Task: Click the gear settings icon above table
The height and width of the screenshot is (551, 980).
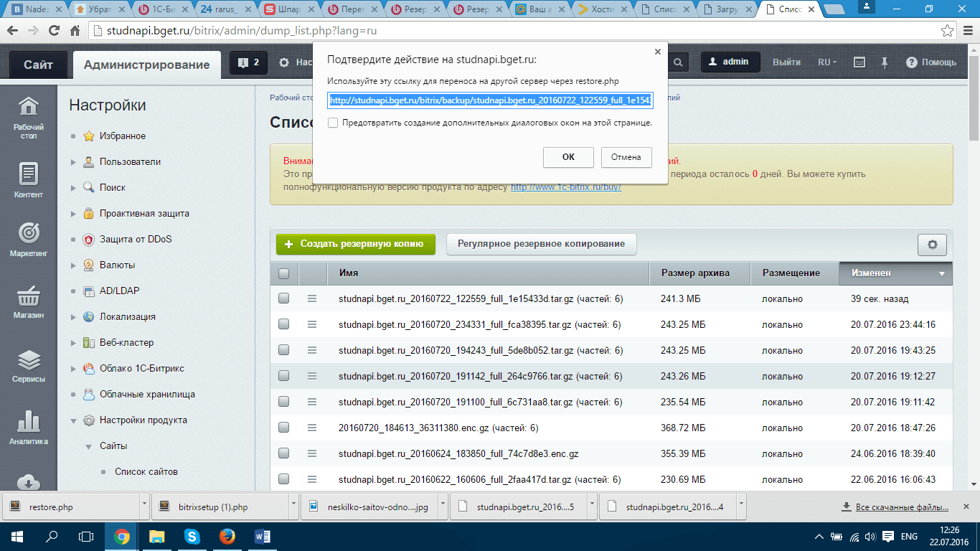Action: pos(932,245)
